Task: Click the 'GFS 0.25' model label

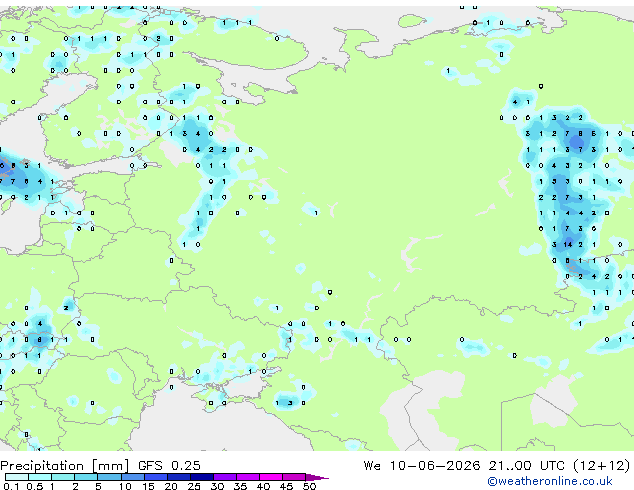Action: [x=169, y=466]
